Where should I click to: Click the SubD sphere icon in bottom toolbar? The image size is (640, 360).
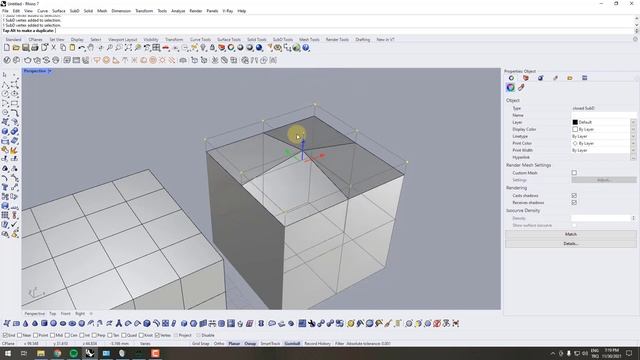coord(53,323)
